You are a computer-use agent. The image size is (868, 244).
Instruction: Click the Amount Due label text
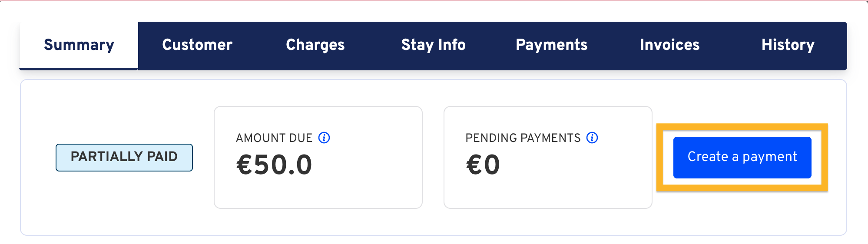[274, 138]
